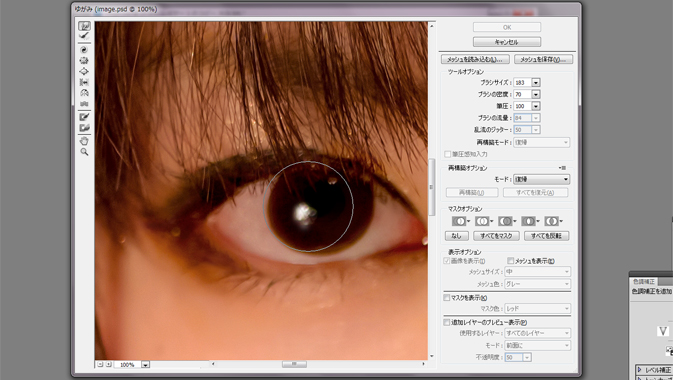Select the Reconstruct brush tool
The image size is (673, 380).
(x=84, y=36)
